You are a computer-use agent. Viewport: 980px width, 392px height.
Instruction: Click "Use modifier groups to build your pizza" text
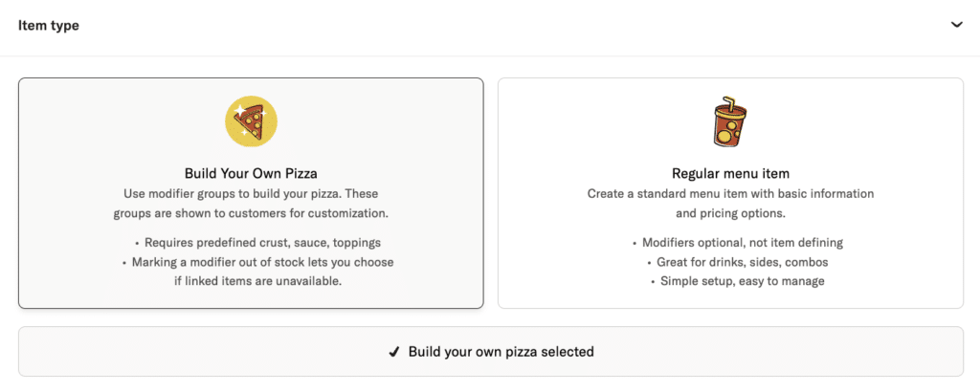tap(251, 194)
